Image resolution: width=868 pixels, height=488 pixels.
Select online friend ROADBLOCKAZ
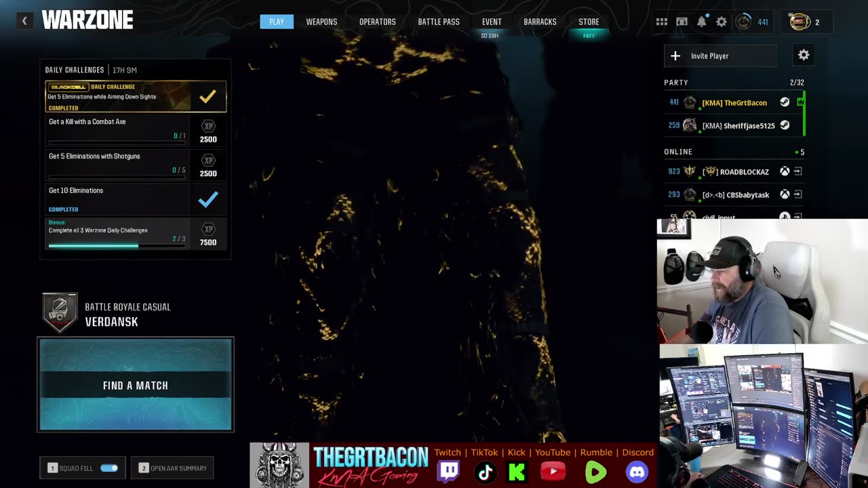click(x=734, y=171)
